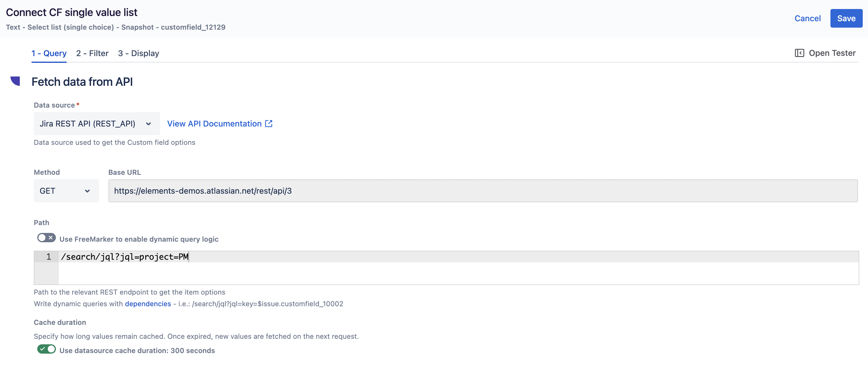This screenshot has width=868, height=367.
Task: Click the Data source label
Action: (54, 105)
